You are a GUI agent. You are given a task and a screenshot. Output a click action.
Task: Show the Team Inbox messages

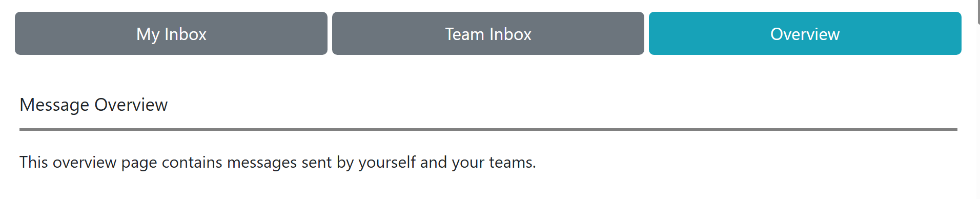click(x=488, y=33)
